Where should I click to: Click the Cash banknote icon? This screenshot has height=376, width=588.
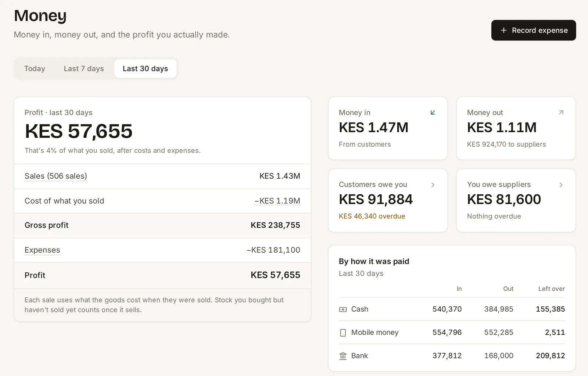tap(343, 309)
